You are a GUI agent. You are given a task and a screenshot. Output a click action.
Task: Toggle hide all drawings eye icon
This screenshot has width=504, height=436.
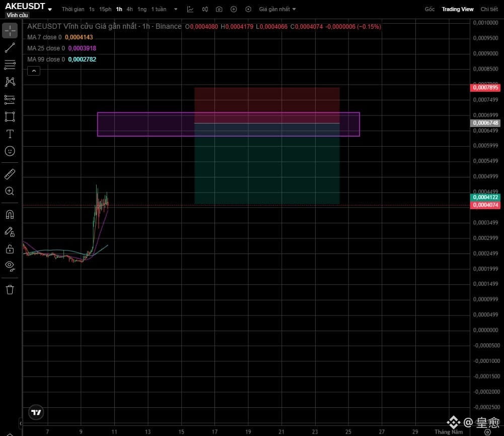(10, 266)
